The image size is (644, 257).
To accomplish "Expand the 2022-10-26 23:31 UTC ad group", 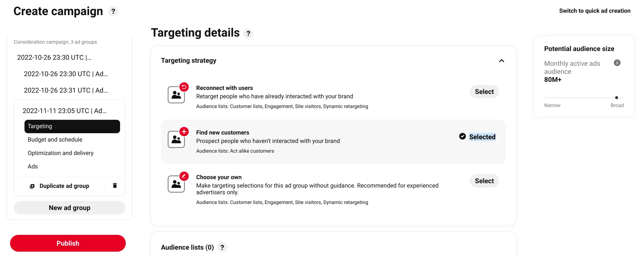I will point(66,90).
